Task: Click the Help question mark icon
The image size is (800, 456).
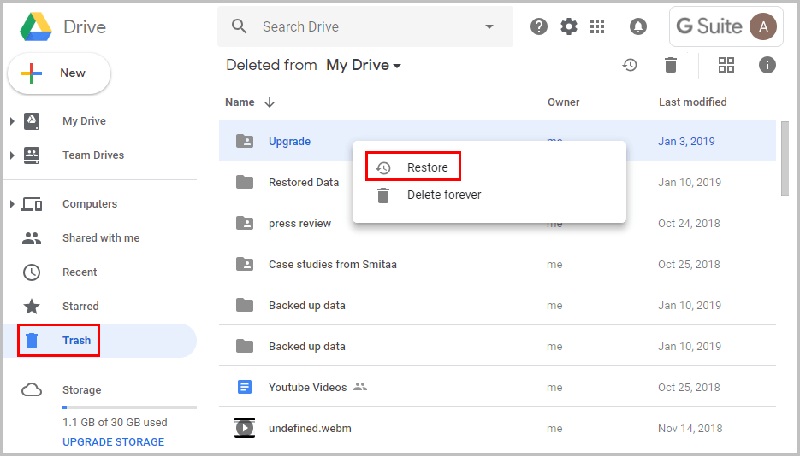Action: 539,27
